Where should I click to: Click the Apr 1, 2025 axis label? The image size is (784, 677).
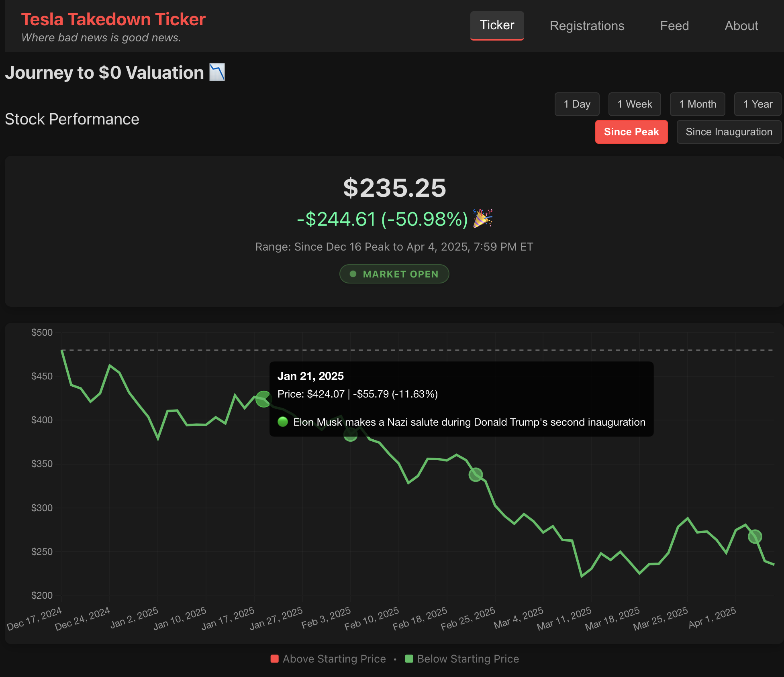point(712,618)
